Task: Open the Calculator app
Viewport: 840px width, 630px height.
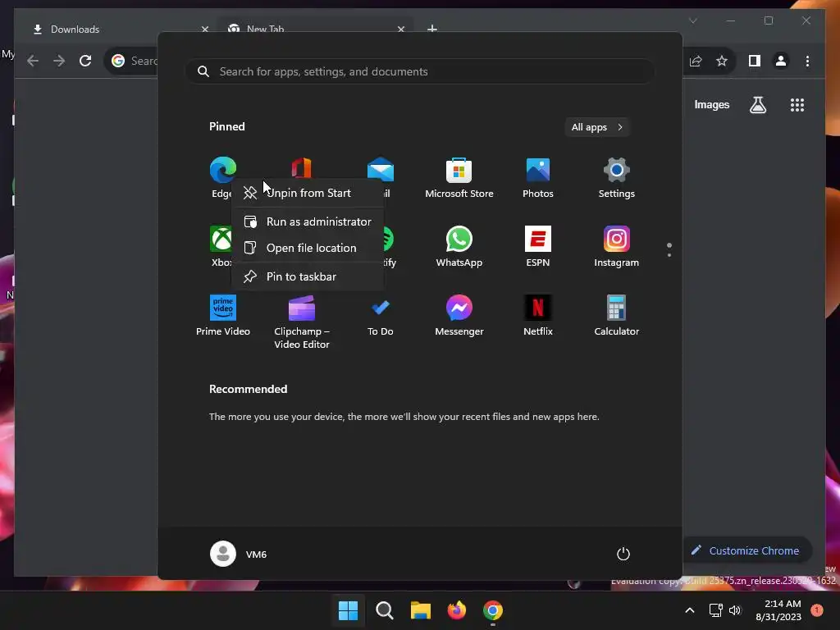Action: [x=617, y=316]
